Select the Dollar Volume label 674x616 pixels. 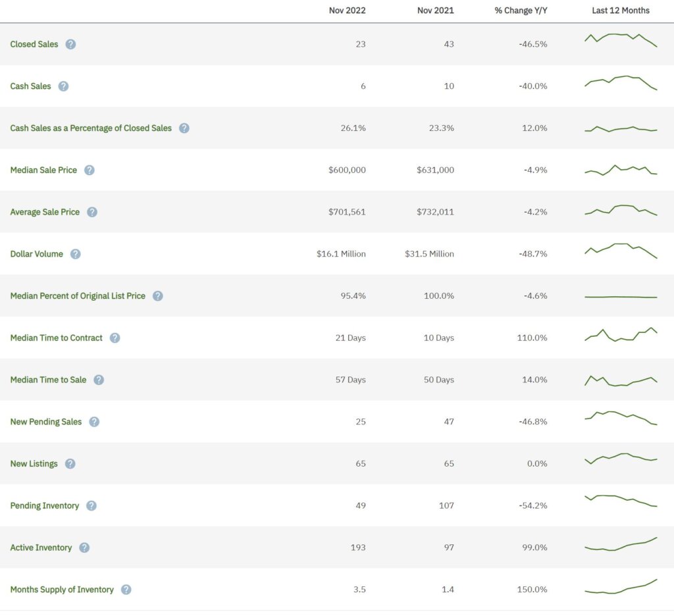[37, 254]
